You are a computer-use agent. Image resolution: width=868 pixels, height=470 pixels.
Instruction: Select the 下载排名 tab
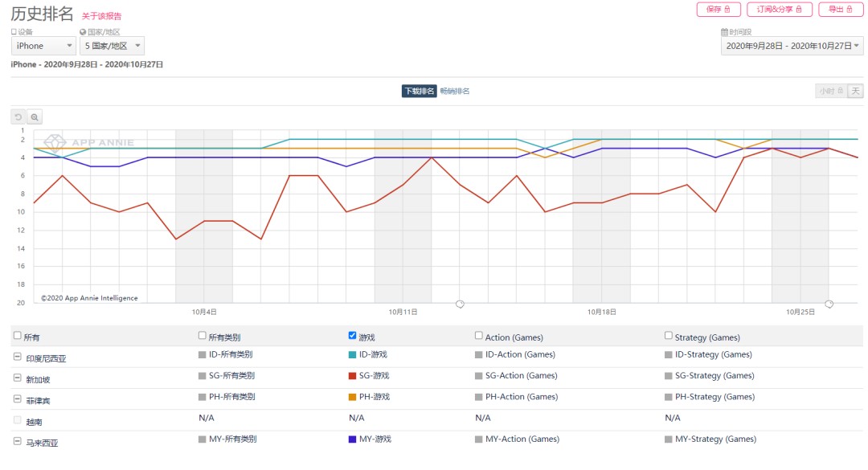[419, 92]
